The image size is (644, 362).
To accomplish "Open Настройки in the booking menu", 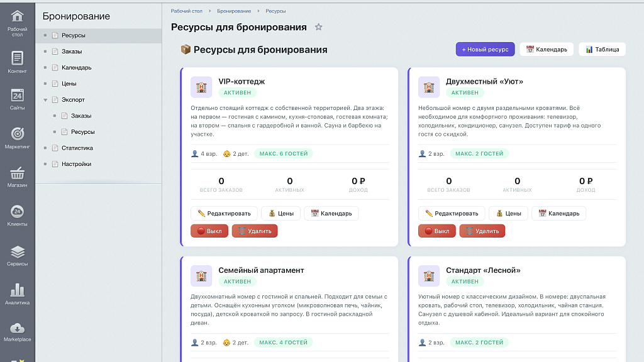I will 76,164.
